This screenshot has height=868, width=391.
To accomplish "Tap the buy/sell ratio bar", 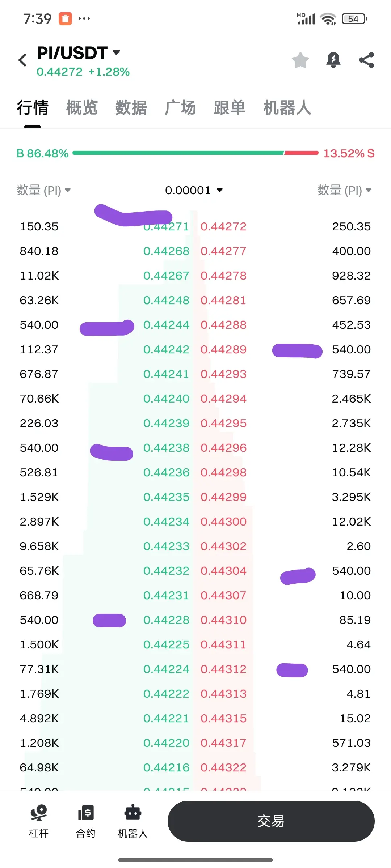I will (195, 153).
